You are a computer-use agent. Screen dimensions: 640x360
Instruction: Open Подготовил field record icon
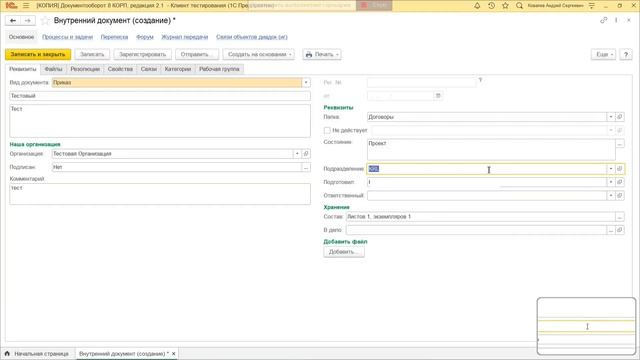(x=620, y=182)
